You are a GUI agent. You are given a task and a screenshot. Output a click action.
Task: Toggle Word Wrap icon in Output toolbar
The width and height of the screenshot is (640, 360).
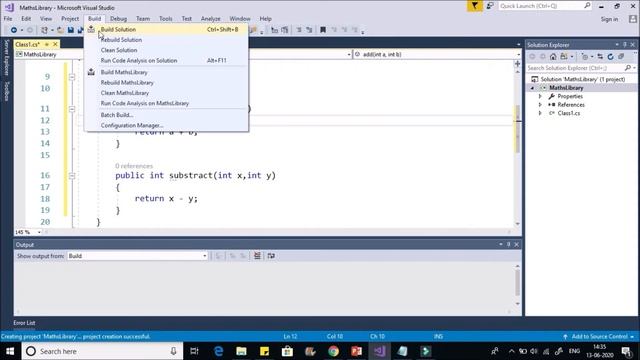tap(271, 256)
